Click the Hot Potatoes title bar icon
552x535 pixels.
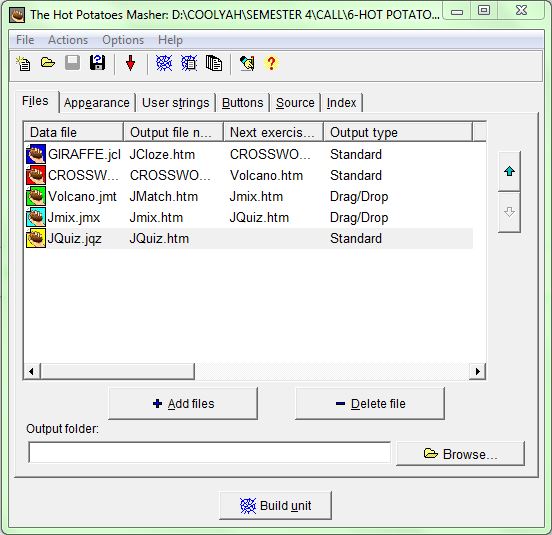click(x=17, y=15)
